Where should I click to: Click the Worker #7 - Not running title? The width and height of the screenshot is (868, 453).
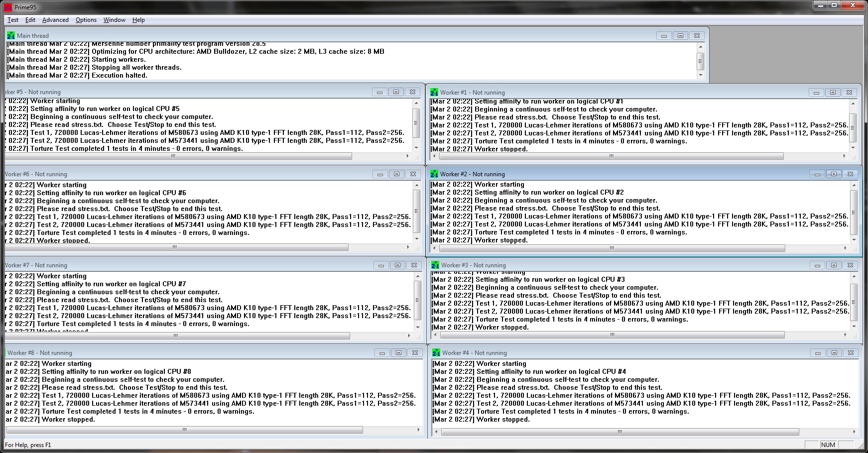36,265
